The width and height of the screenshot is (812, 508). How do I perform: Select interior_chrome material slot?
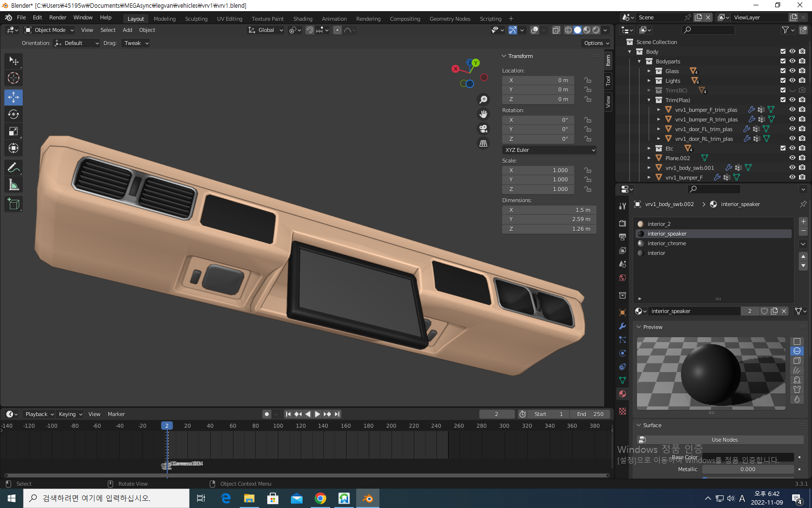667,243
